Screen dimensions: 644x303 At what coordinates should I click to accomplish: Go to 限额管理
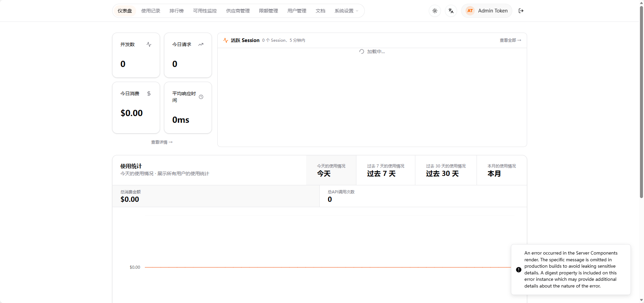(268, 11)
